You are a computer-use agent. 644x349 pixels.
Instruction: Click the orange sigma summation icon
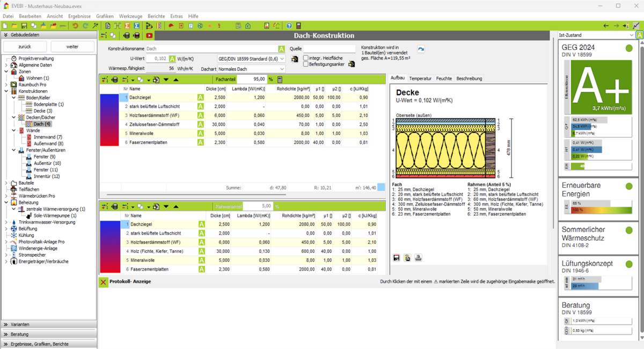coord(127,26)
